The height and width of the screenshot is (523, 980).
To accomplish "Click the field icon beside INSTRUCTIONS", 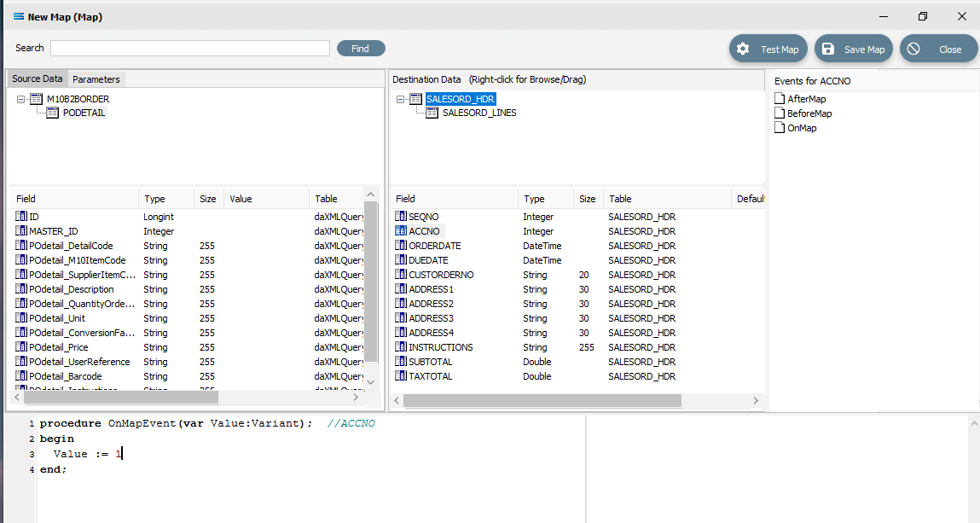I will pyautogui.click(x=401, y=346).
